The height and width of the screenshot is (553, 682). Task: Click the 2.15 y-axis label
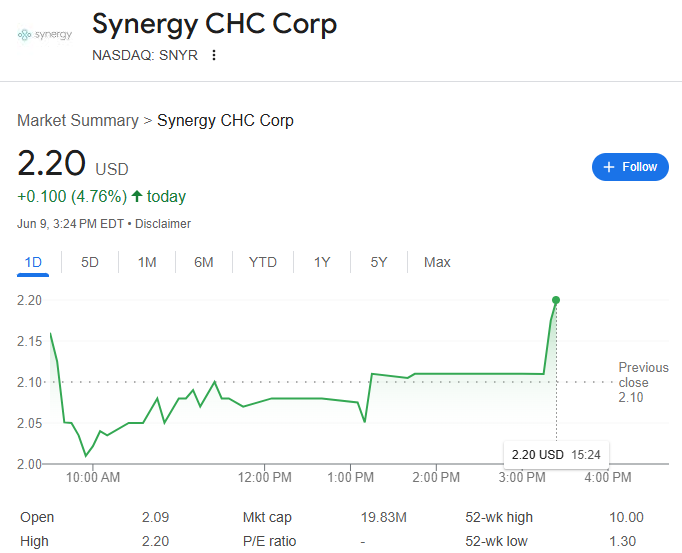[29, 341]
